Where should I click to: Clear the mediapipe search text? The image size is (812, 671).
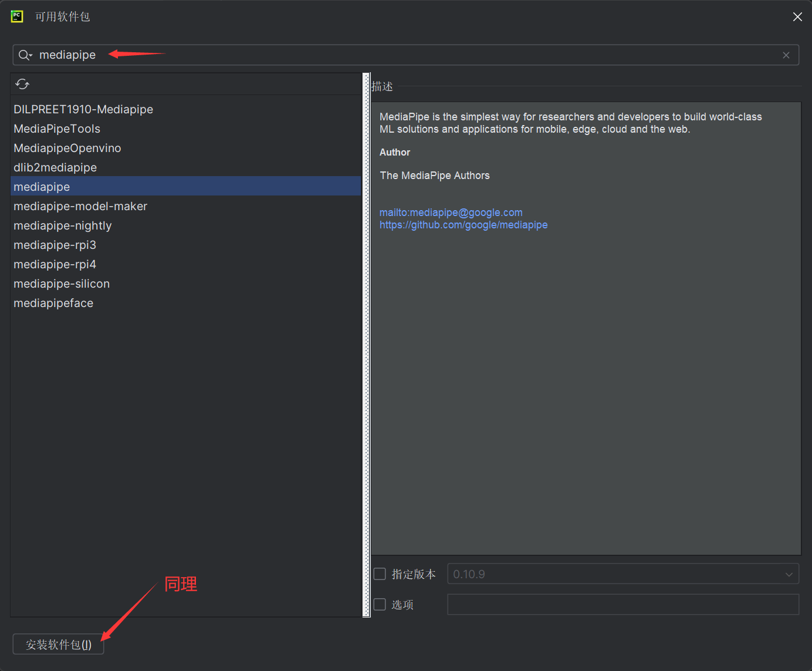point(786,55)
